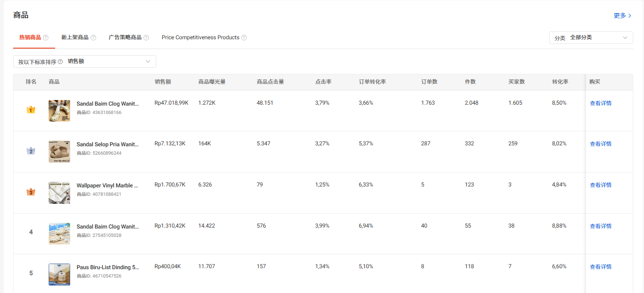
Task: Click the 更多 link with chevron
Action: click(x=622, y=15)
